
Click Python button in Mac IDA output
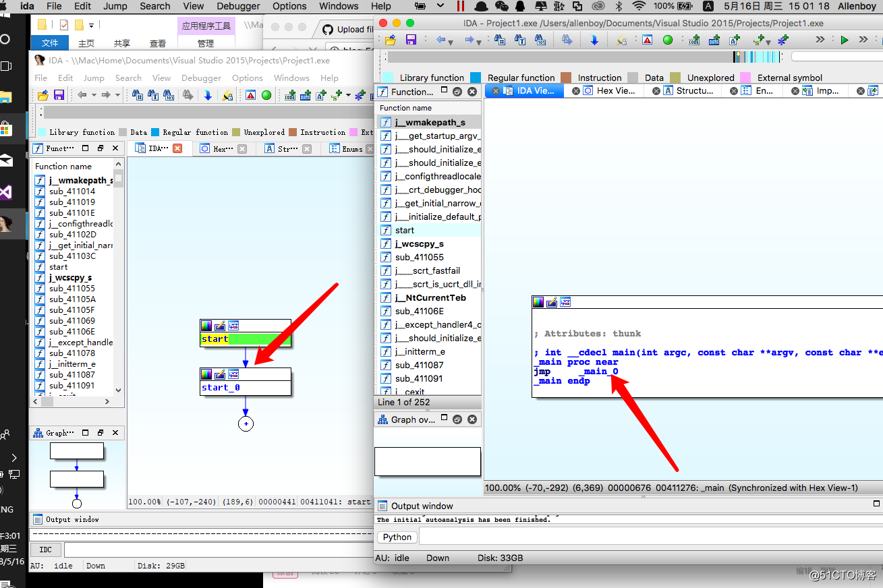tap(397, 537)
